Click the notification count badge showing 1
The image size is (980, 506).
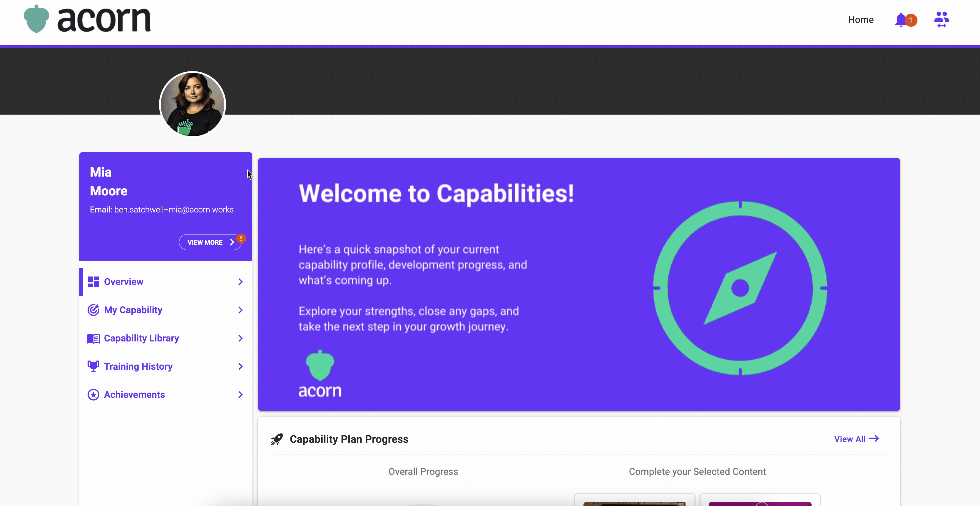911,20
